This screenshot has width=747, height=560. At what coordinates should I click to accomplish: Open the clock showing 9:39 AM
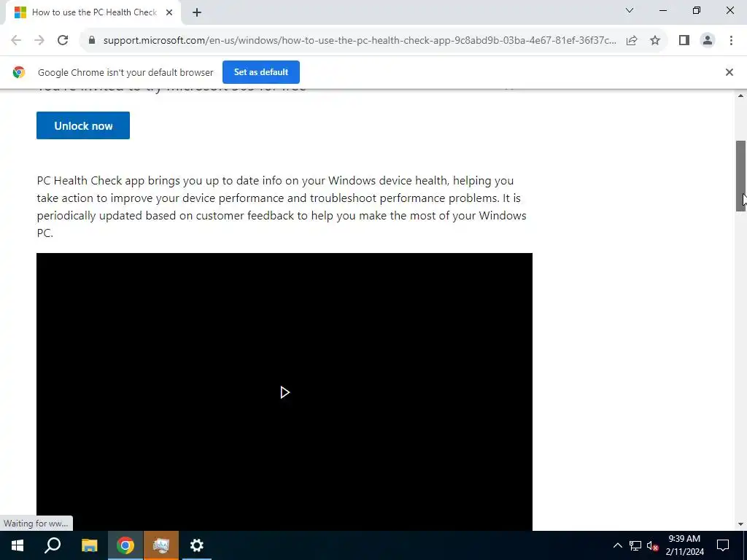(x=684, y=545)
